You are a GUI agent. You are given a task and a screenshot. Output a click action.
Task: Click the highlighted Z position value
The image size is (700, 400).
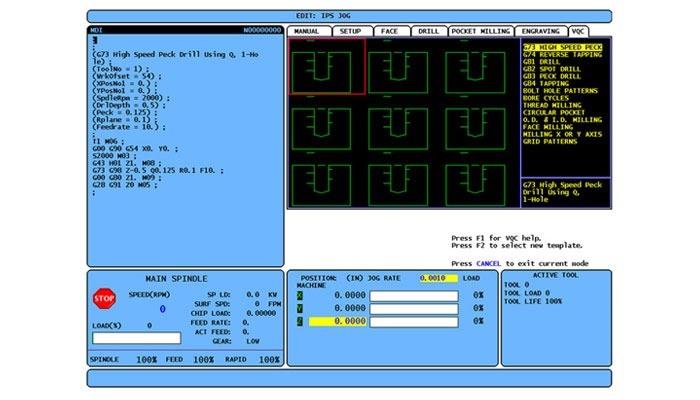point(338,321)
